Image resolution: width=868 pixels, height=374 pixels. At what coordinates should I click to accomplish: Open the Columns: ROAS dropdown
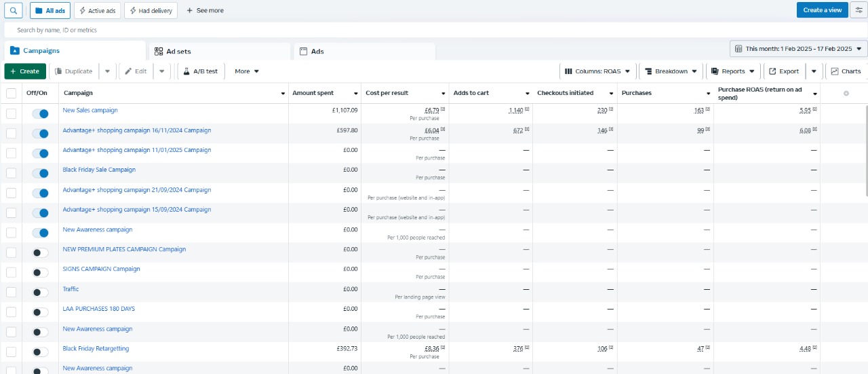click(597, 71)
